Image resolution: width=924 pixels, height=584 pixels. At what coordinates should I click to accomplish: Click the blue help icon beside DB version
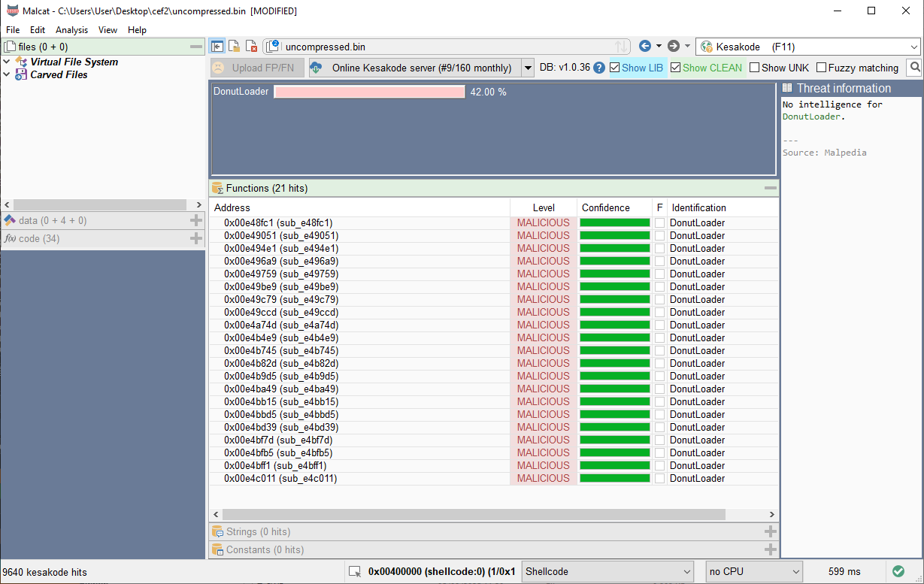click(x=599, y=68)
